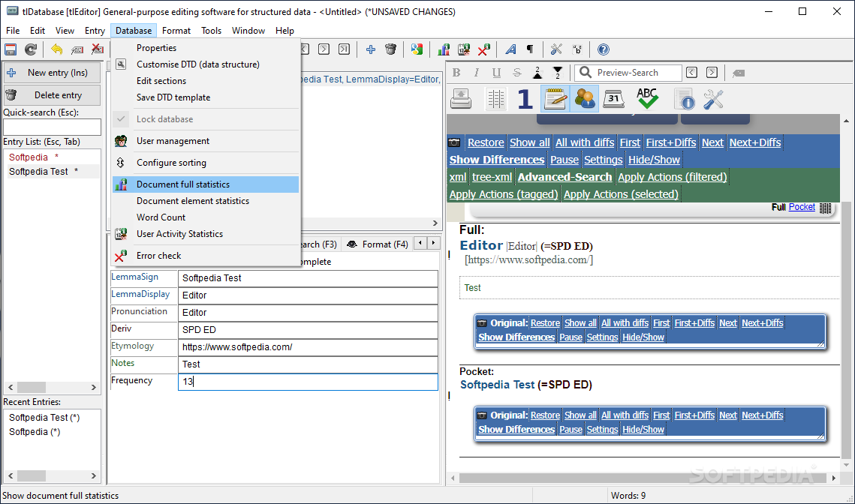Image resolution: width=855 pixels, height=504 pixels.
Task: Click the calendar 31 icon
Action: point(614,98)
